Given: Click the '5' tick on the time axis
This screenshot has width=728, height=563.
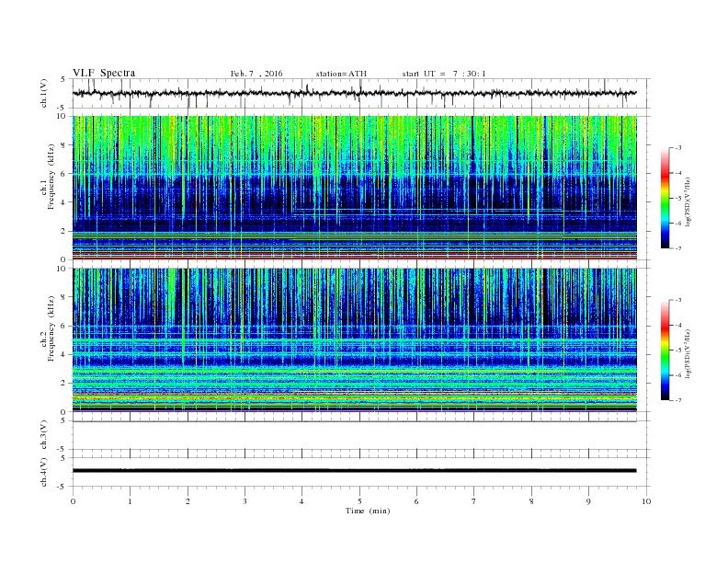Looking at the screenshot, I should pyautogui.click(x=359, y=501).
